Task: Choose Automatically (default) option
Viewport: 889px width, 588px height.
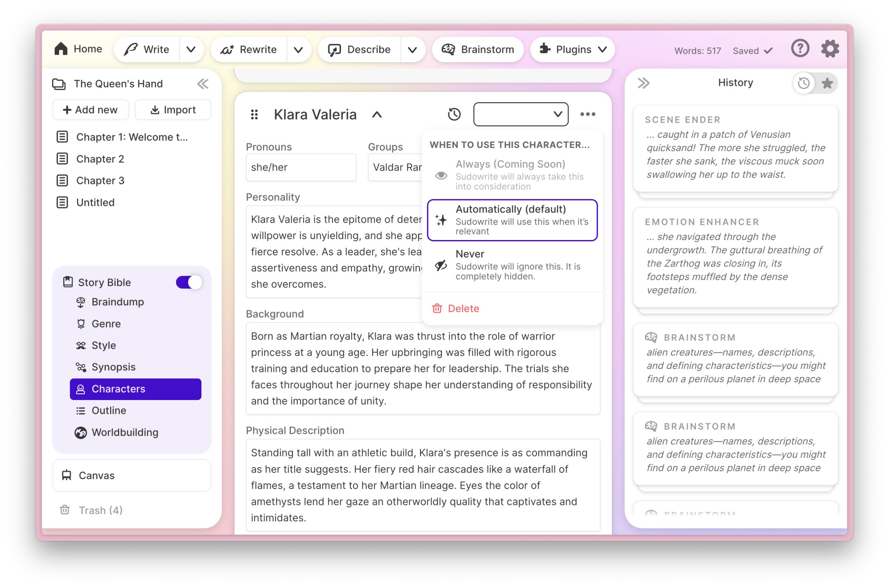Action: tap(512, 220)
